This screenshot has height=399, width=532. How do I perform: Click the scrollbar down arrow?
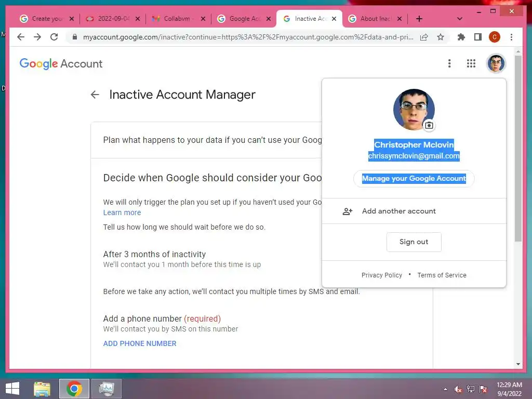(518, 364)
